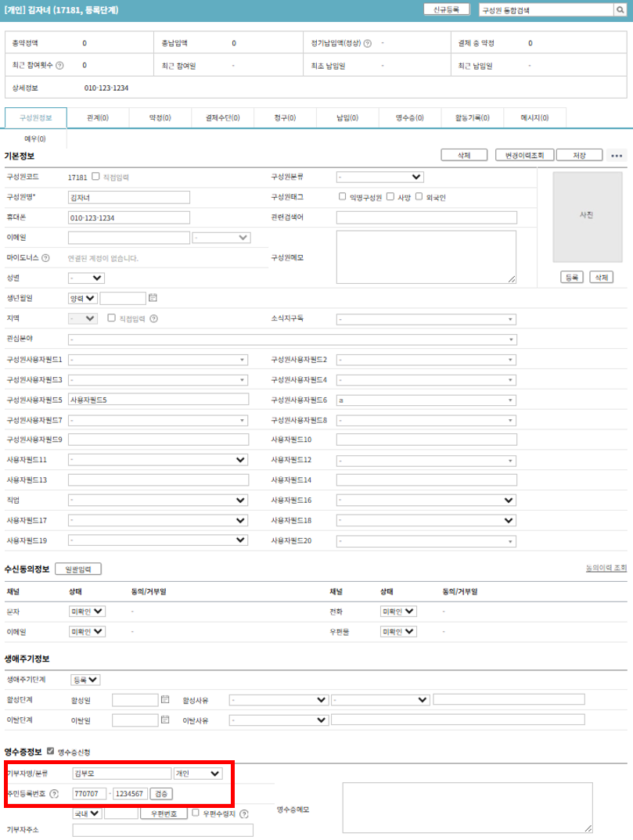The height and width of the screenshot is (840, 633).
Task: Click the 변경이력조회 button
Action: click(525, 156)
